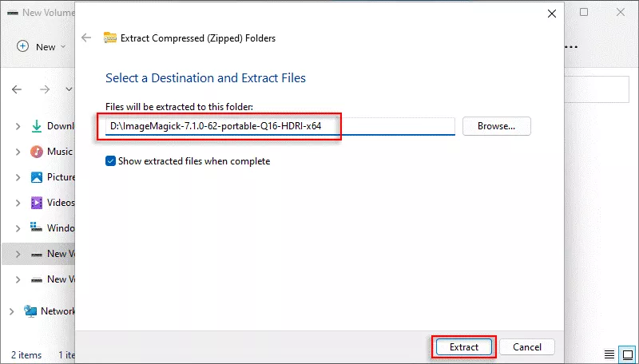Switch Explorer to large icons view

pos(628,354)
